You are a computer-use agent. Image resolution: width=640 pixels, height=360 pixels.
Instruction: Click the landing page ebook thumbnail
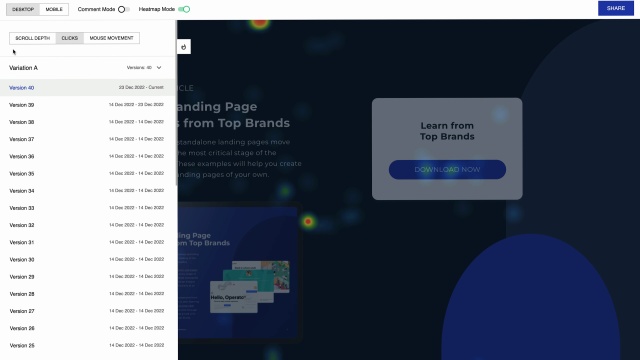[x=239, y=271]
